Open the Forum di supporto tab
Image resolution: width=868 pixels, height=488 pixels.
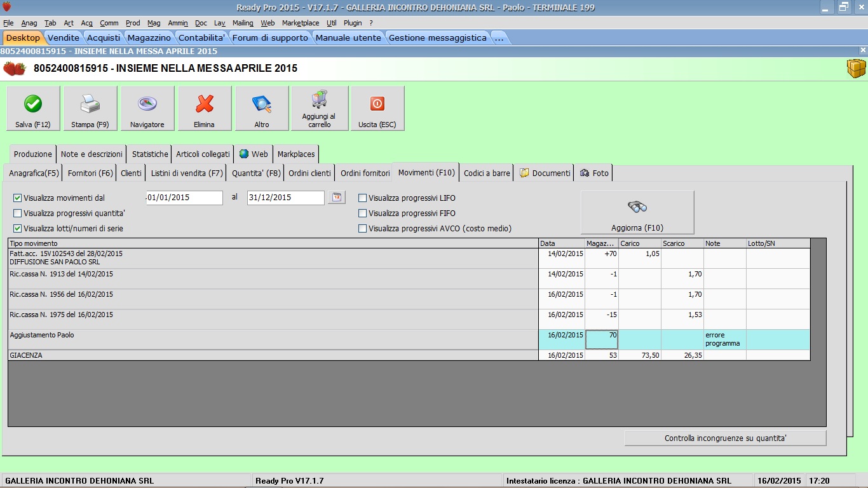click(270, 37)
